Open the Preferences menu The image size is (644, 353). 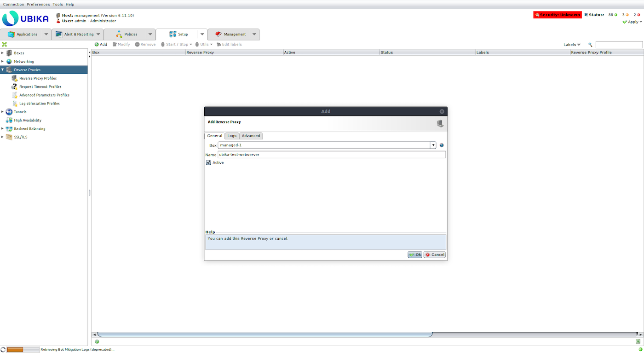click(38, 4)
